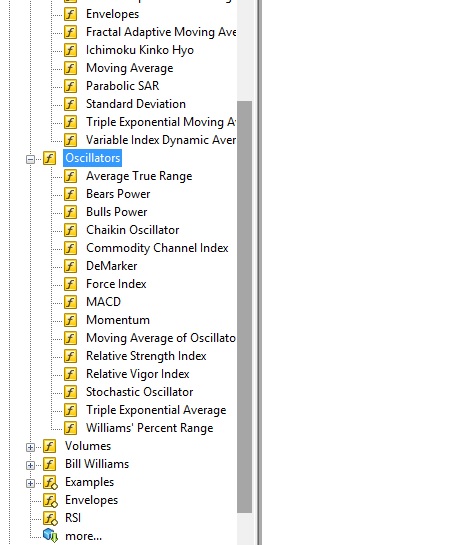
Task: Click the Bulls Power indicator icon
Action: coord(71,212)
